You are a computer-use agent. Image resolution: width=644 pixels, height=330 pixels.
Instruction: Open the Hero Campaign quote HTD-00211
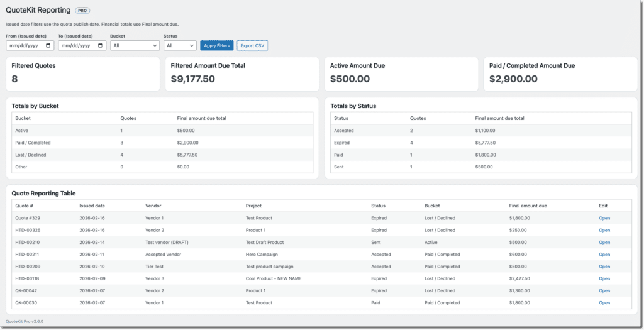604,255
